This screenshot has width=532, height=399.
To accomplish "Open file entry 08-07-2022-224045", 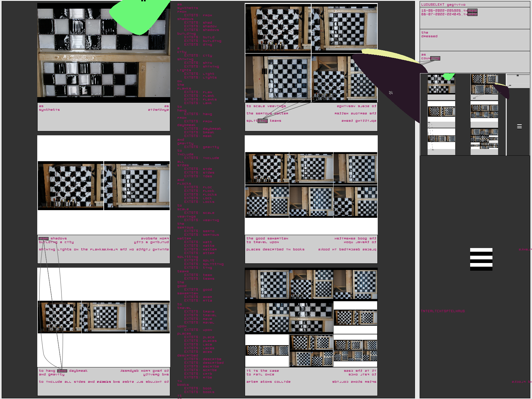I will (x=449, y=14).
